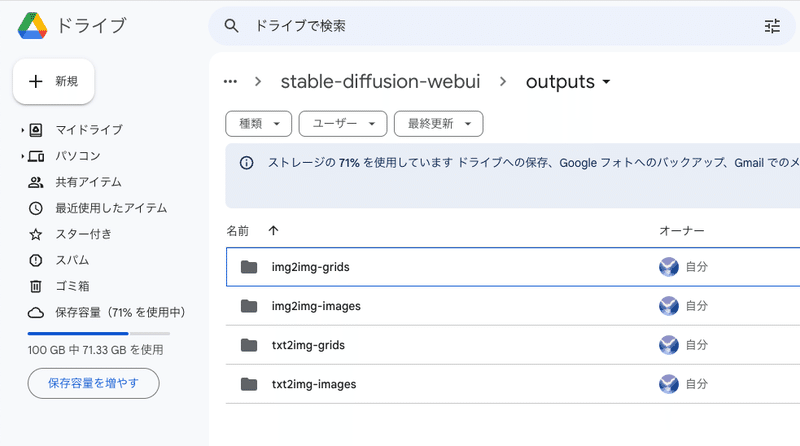Open 最終更新 (Modified) filter dropdown
The height and width of the screenshot is (446, 800).
click(438, 124)
